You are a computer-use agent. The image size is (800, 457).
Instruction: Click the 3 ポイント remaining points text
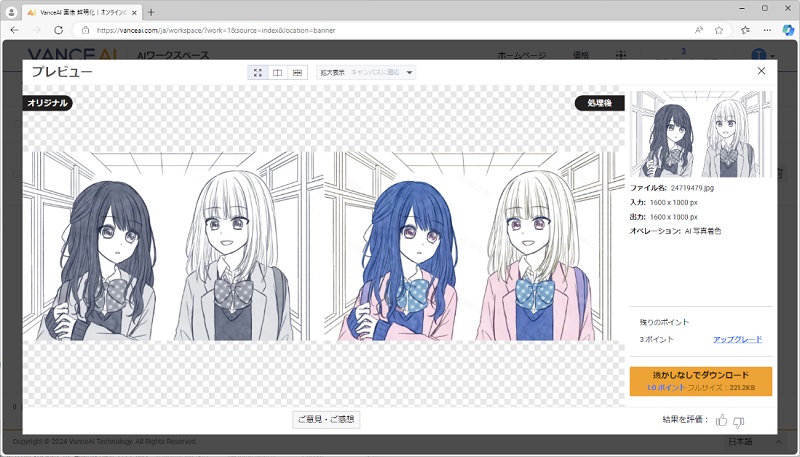656,339
